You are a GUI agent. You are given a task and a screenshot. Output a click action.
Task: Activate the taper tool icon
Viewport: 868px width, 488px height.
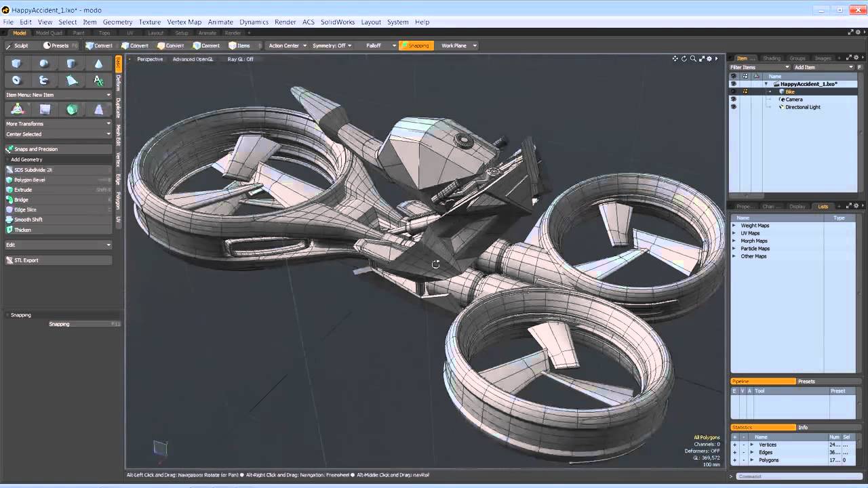(98, 109)
